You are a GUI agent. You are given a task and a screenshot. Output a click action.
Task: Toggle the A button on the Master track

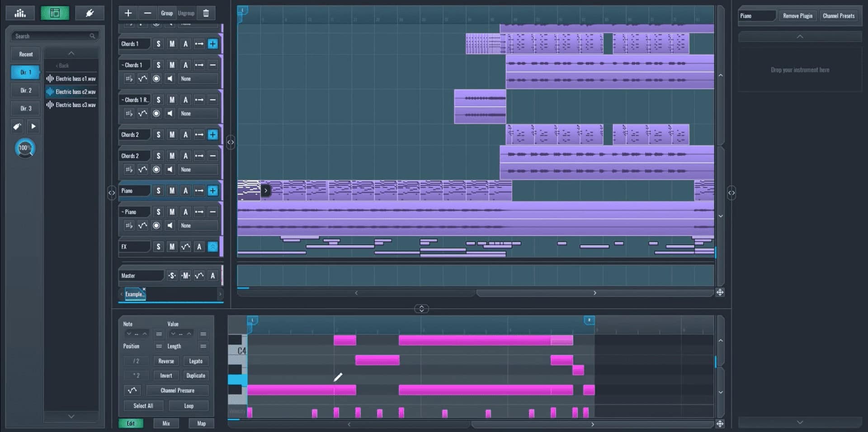(x=212, y=276)
